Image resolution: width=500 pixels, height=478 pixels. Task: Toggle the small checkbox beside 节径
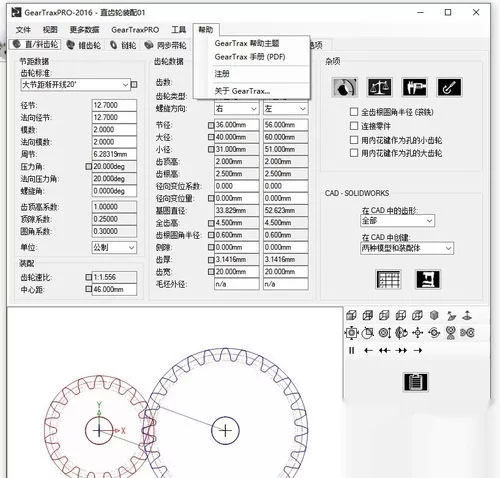coord(211,125)
